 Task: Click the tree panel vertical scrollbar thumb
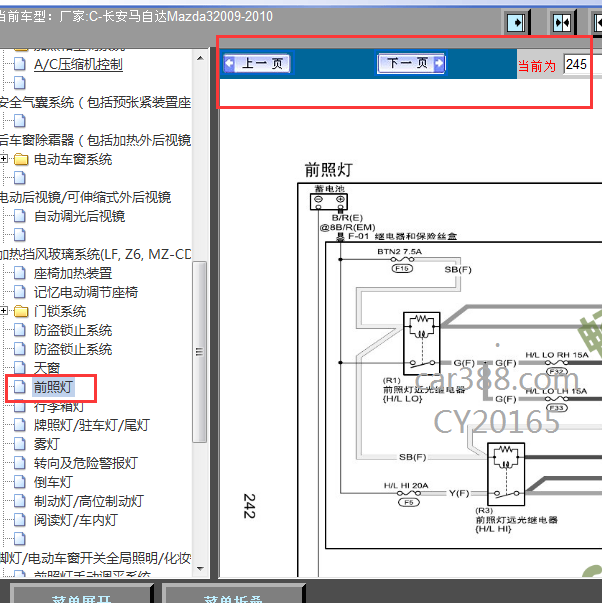coord(199,352)
